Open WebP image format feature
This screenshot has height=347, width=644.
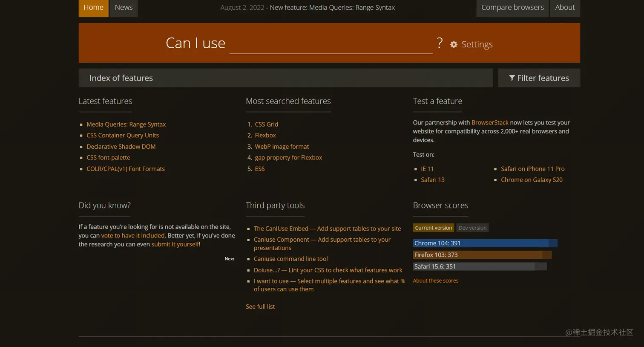[x=282, y=147]
